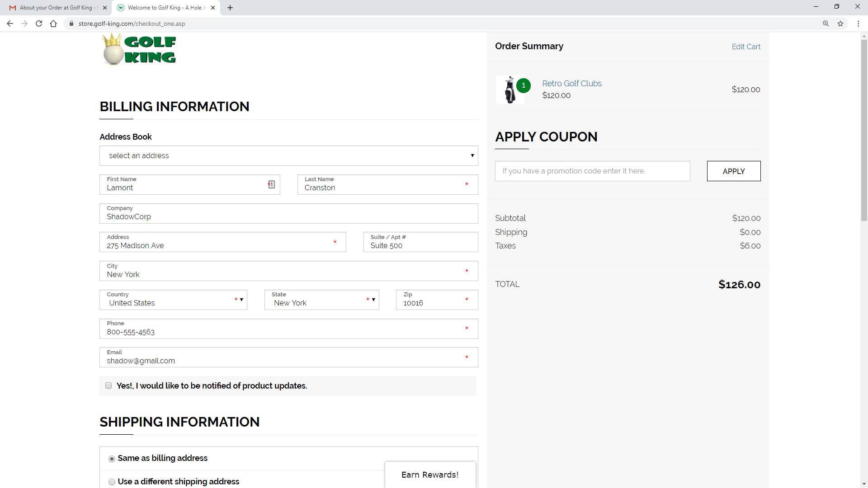
Task: Enable product updates notification checkbox
Action: coord(108,385)
